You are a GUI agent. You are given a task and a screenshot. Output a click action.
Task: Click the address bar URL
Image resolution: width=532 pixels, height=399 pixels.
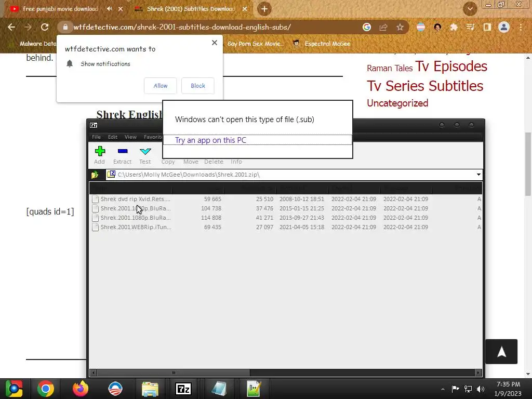[x=182, y=27]
